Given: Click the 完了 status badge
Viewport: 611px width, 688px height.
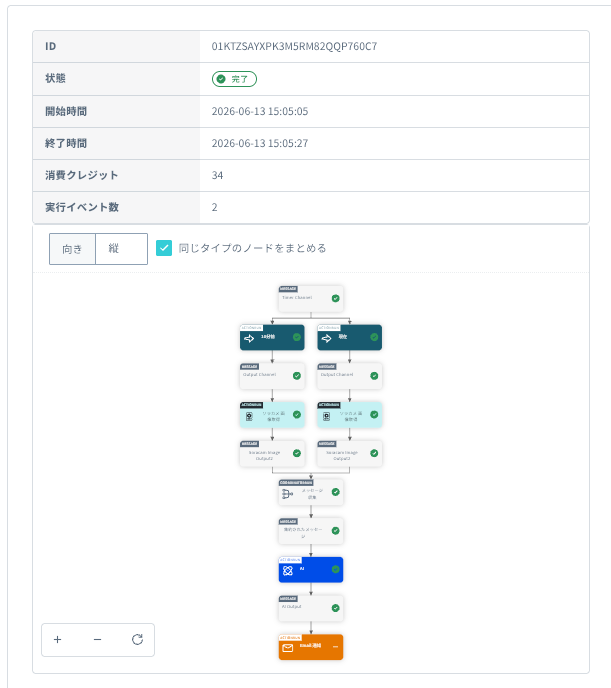Looking at the screenshot, I should point(234,79).
